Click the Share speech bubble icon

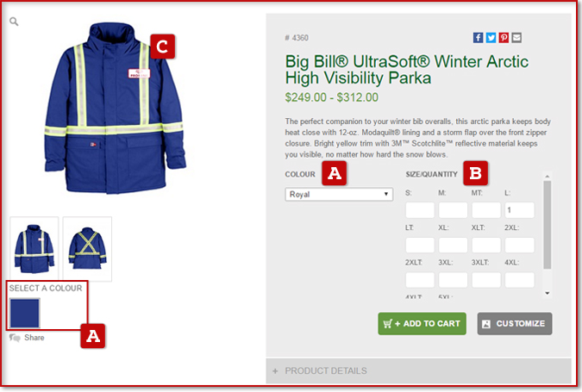click(x=15, y=338)
